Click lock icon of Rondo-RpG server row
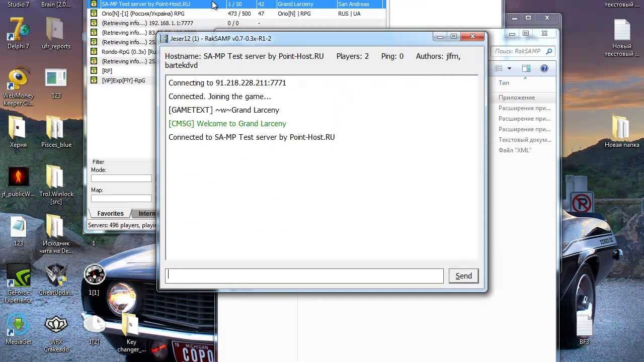This screenshot has width=644, height=362. point(94,52)
